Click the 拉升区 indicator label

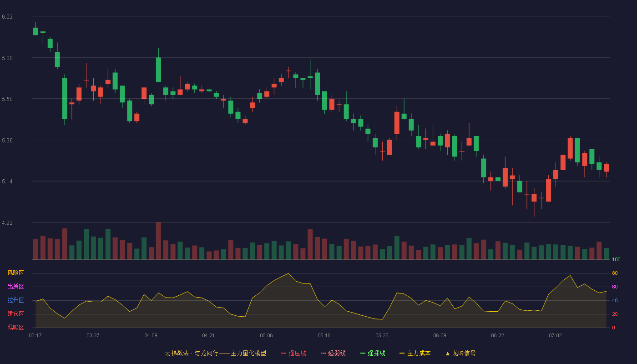coord(15,300)
